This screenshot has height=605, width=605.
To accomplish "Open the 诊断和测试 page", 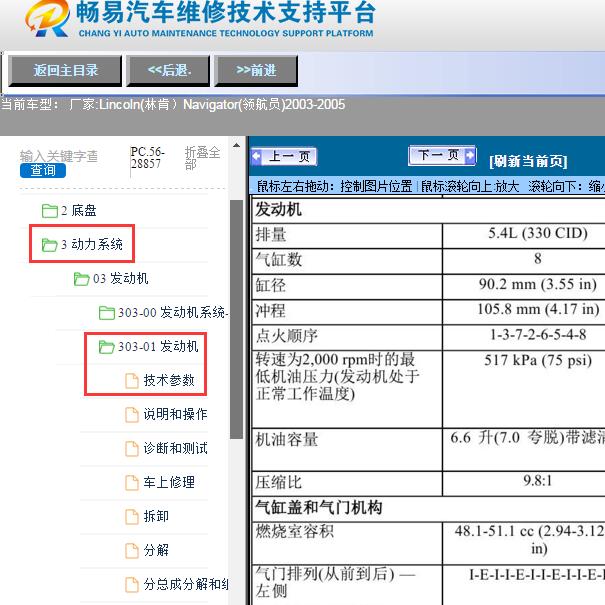I will coord(176,449).
